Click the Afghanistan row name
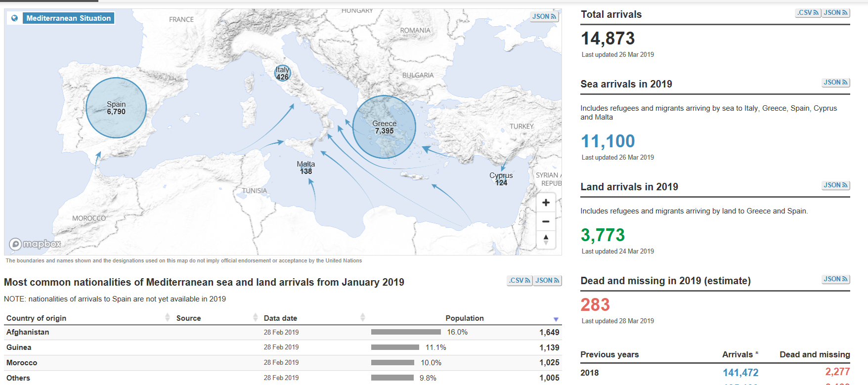This screenshot has width=868, height=385. (x=28, y=332)
